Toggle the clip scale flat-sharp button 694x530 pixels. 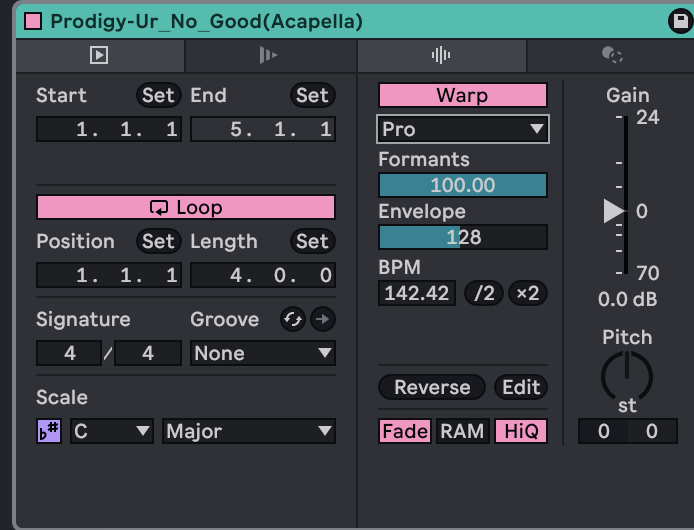(x=49, y=431)
